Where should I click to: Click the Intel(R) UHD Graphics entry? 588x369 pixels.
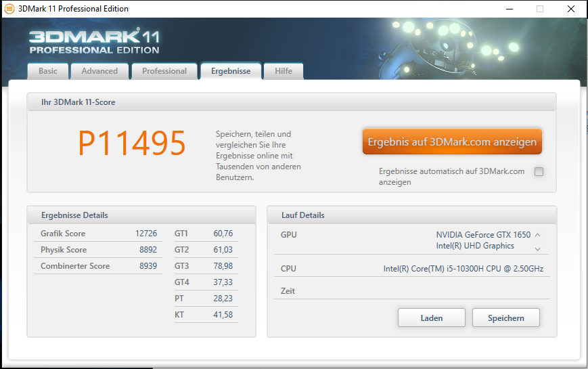pyautogui.click(x=475, y=246)
